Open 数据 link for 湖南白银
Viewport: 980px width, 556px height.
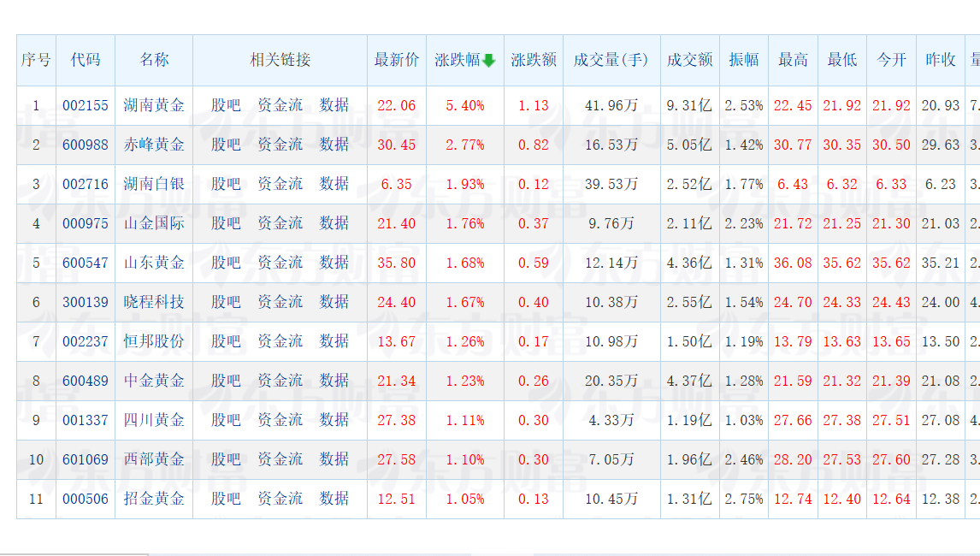tap(334, 184)
